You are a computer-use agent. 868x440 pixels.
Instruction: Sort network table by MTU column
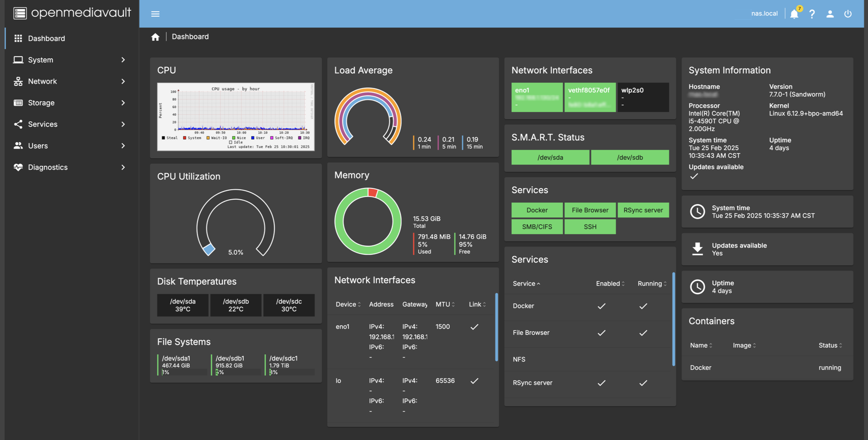pyautogui.click(x=445, y=304)
